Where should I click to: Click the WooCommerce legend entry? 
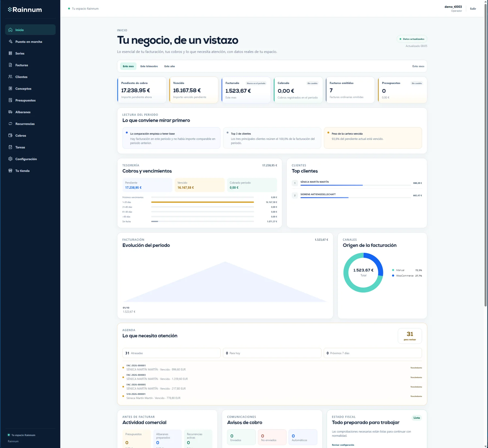click(x=407, y=276)
